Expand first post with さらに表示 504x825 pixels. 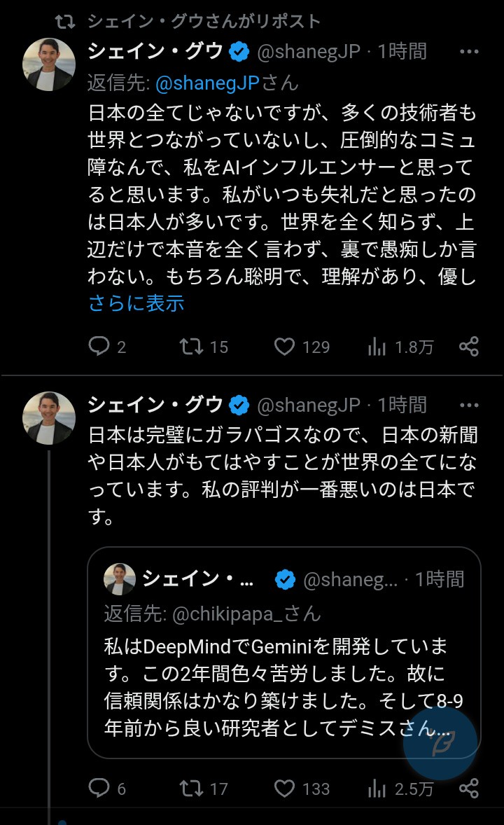pyautogui.click(x=136, y=303)
